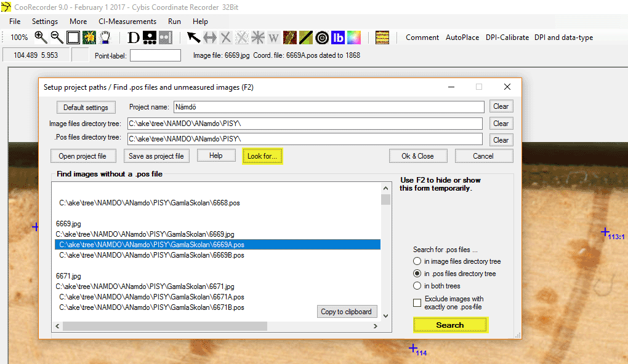Clear the Image files directory path

point(501,124)
